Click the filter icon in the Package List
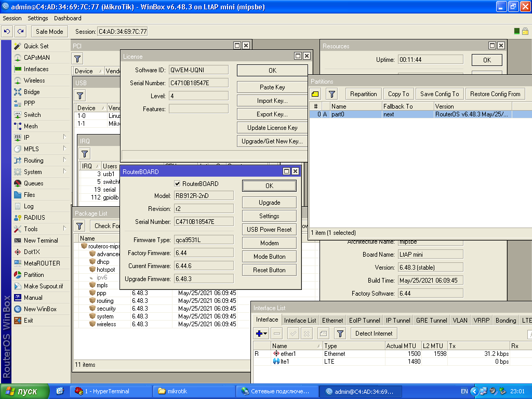The height and width of the screenshot is (399, 532). click(x=79, y=226)
